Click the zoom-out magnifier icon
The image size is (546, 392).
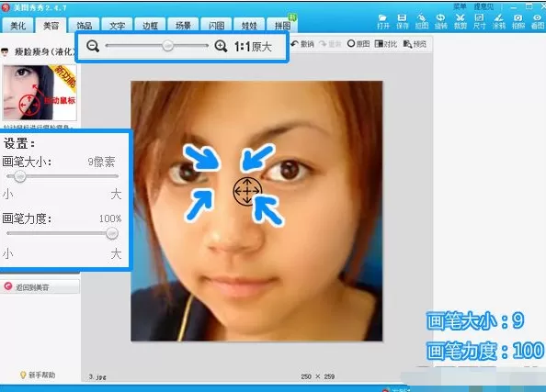point(93,46)
